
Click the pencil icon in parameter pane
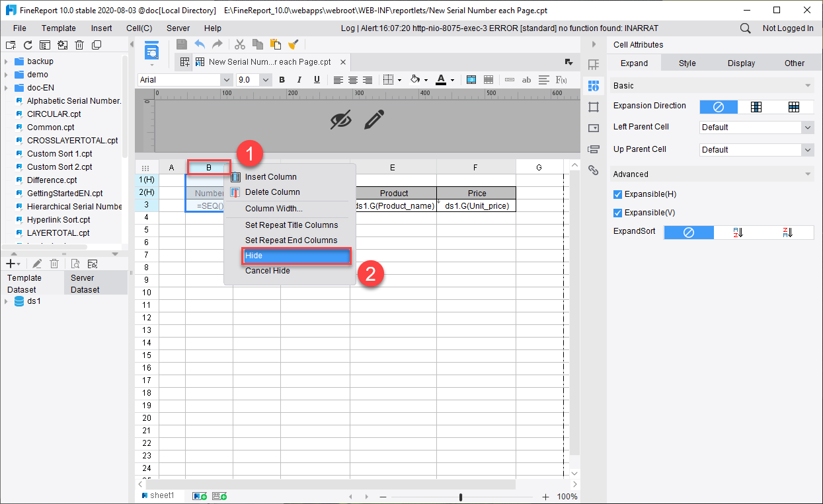tap(374, 120)
